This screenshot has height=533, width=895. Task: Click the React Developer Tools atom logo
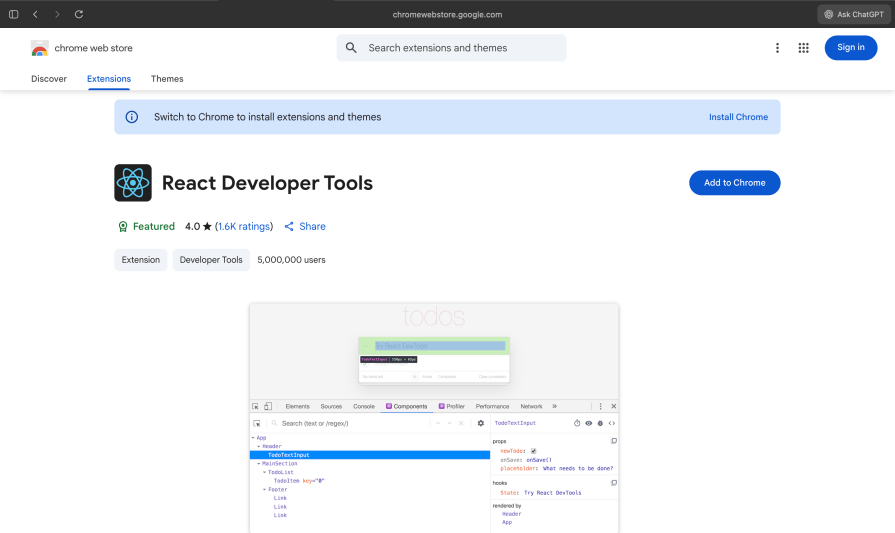(133, 183)
